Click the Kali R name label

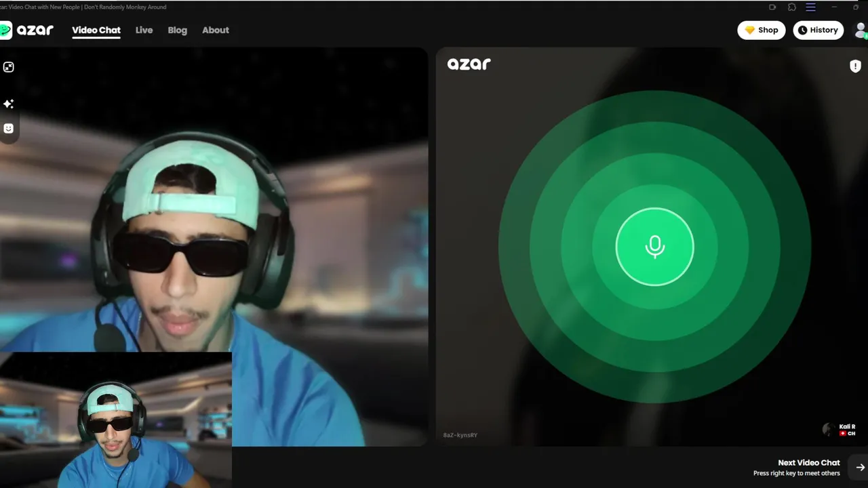pyautogui.click(x=847, y=426)
